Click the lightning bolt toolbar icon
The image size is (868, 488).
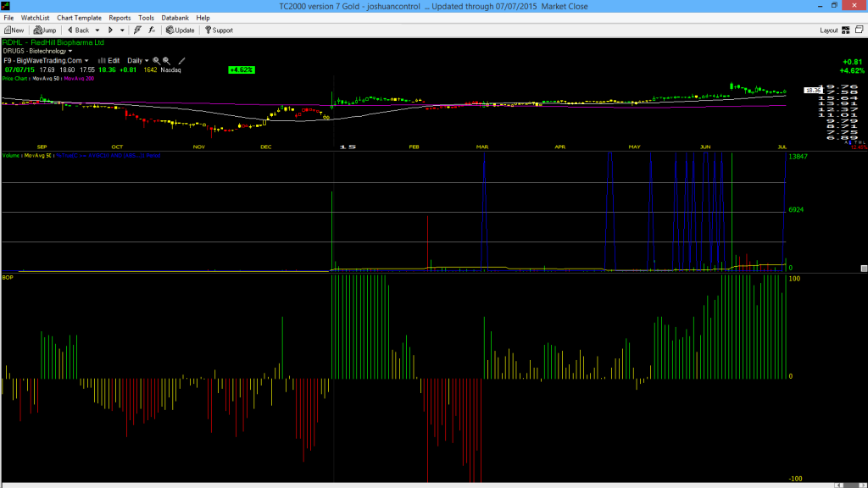coord(137,30)
